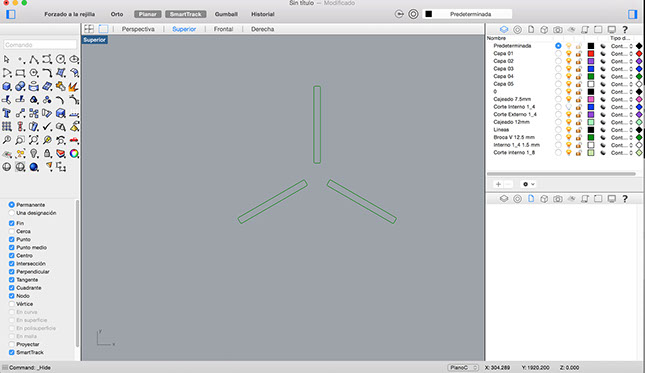Activate the Rectangle drawing tool

(20, 73)
